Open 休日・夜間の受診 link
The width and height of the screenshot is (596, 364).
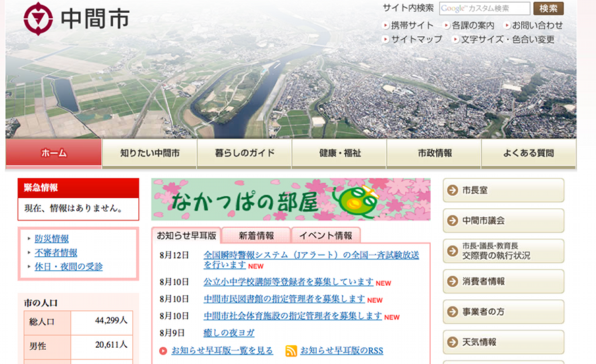click(69, 266)
